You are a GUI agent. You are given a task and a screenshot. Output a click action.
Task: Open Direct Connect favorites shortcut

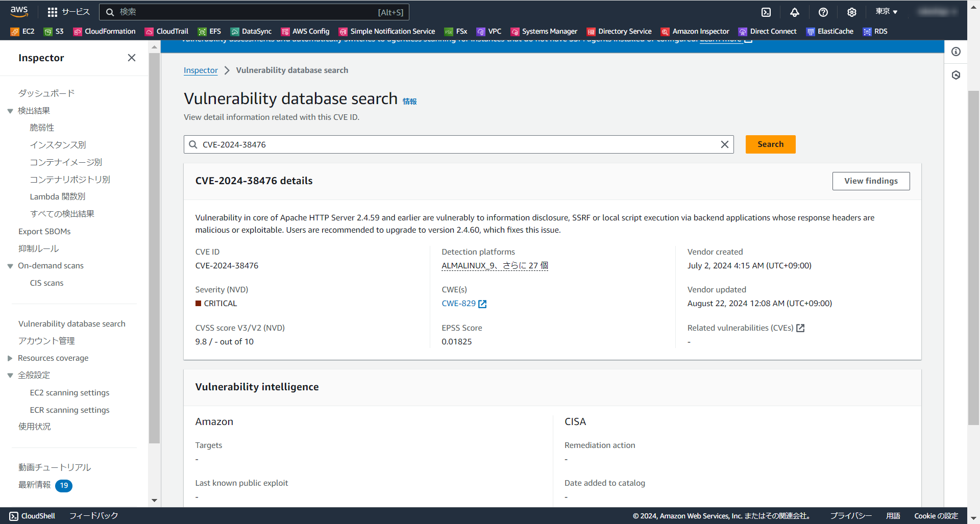coord(768,31)
